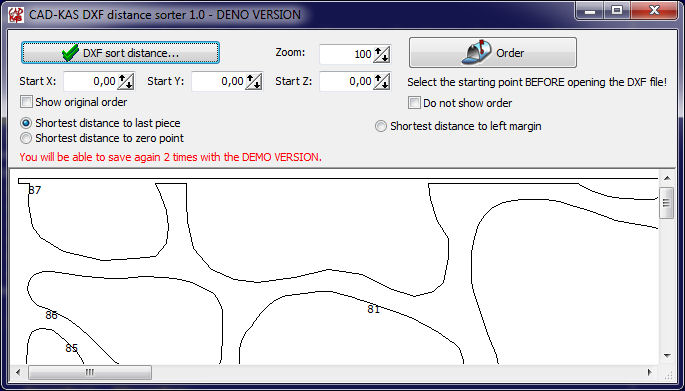This screenshot has width=685, height=391.
Task: Focus the Start Y input field
Action: pos(218,81)
